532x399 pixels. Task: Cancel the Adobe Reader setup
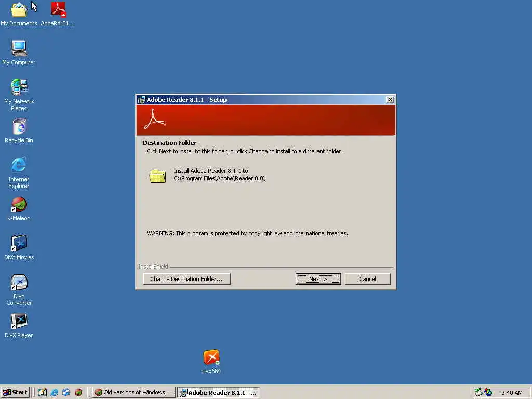pos(367,279)
